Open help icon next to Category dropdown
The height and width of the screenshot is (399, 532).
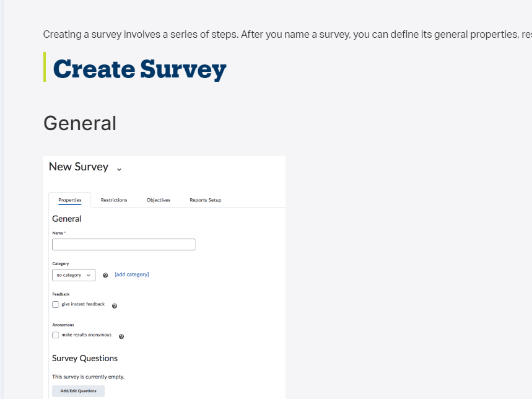coord(105,275)
